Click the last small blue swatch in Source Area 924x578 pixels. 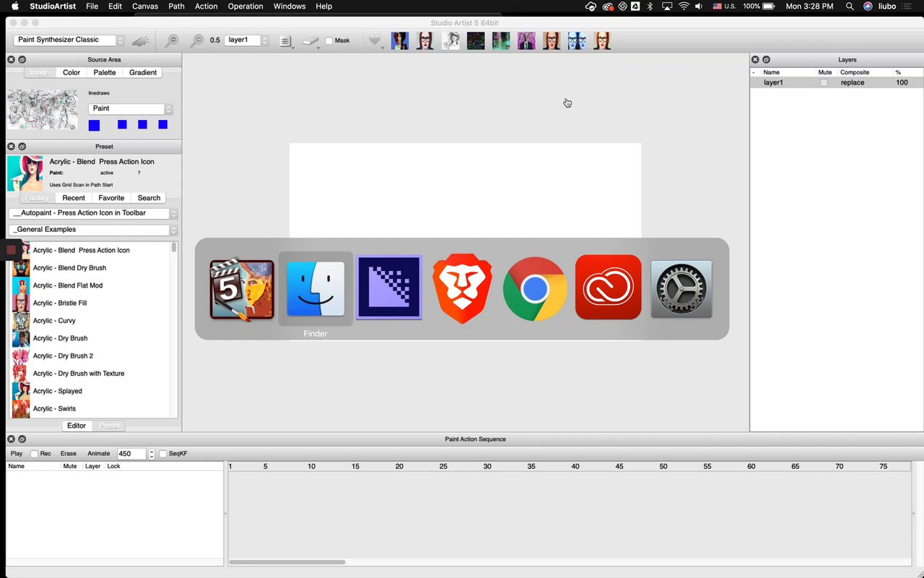click(162, 125)
